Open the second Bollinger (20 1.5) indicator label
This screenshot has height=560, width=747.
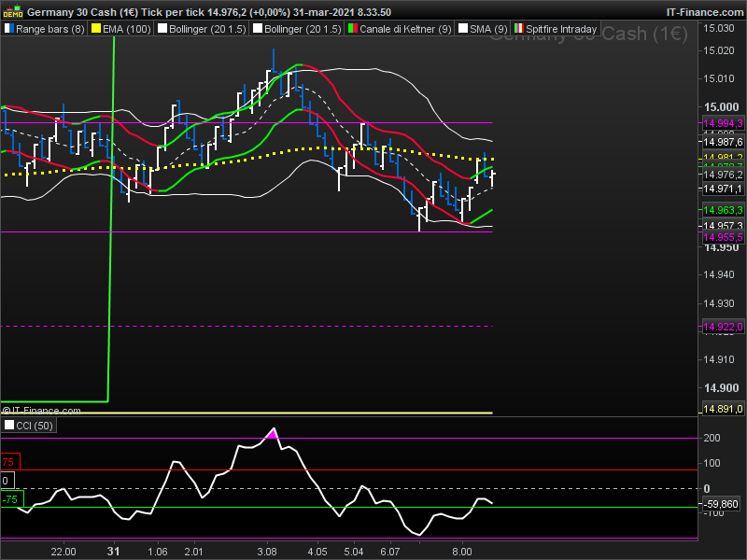[x=303, y=30]
